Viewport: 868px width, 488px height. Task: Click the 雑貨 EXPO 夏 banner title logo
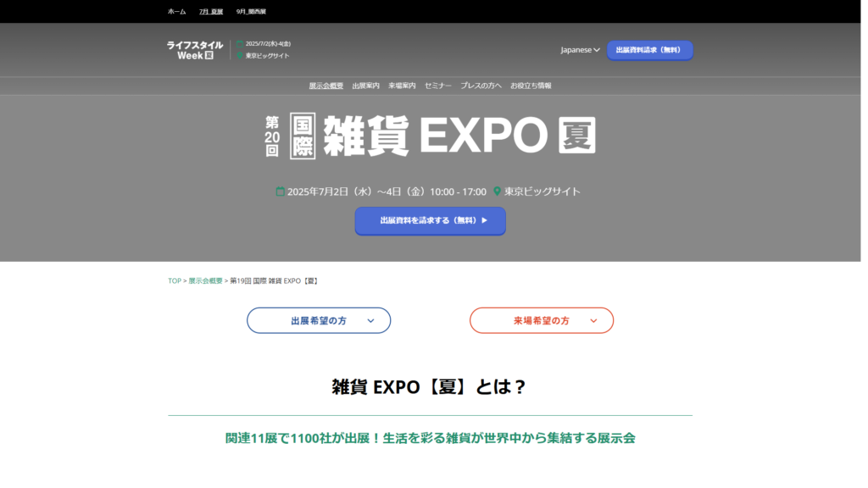click(x=430, y=136)
